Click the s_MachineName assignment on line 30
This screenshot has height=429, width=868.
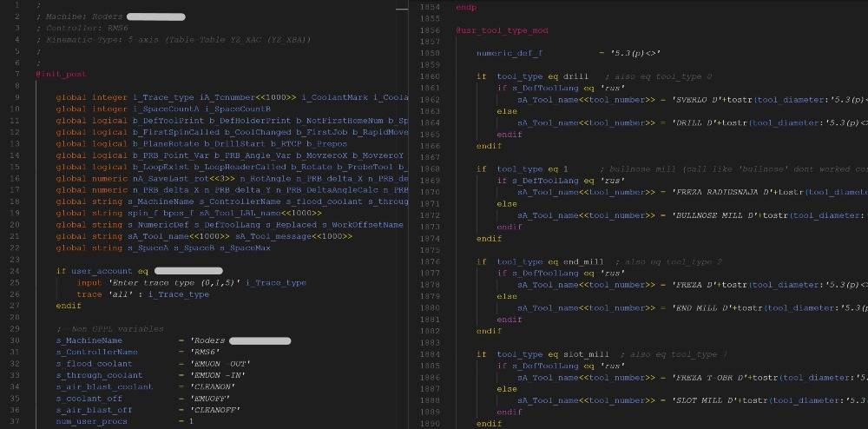(x=89, y=340)
